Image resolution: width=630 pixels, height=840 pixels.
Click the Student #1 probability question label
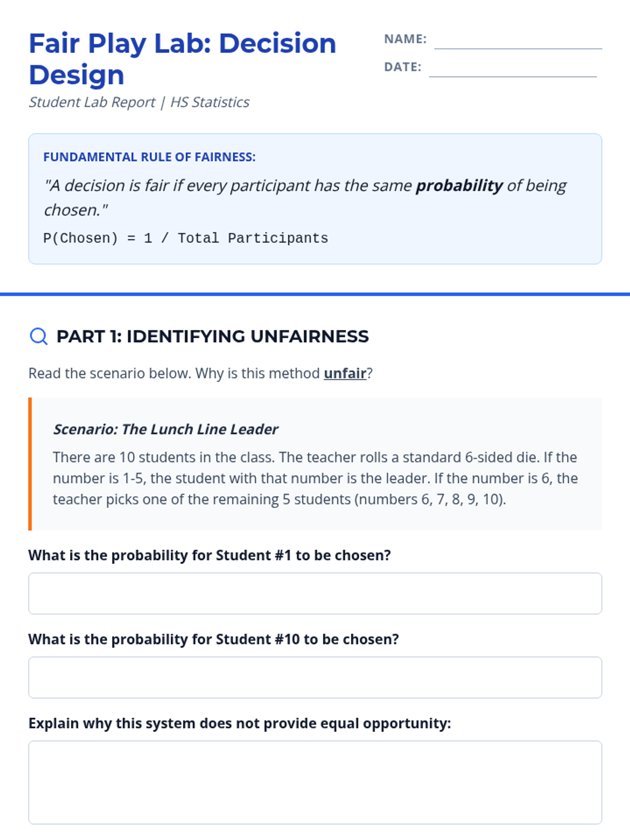pos(209,555)
